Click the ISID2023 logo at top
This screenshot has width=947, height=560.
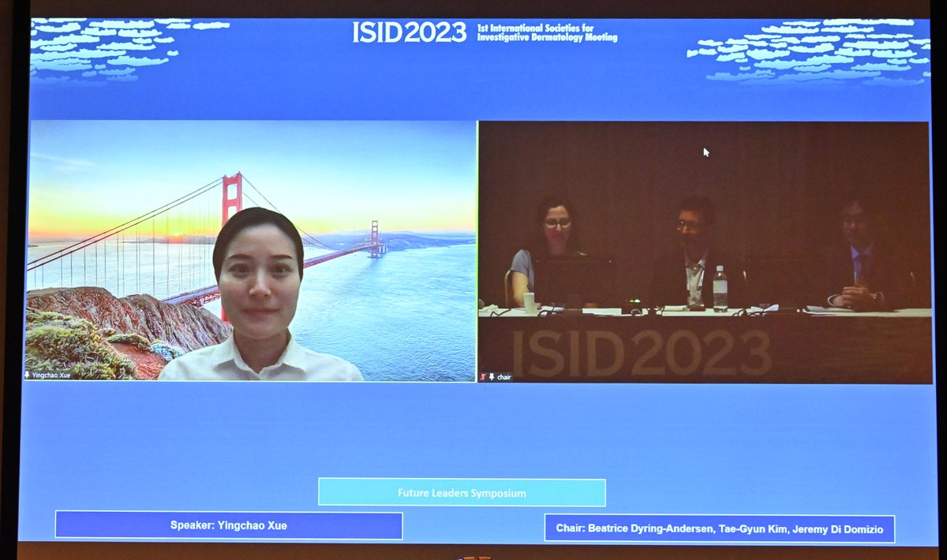click(410, 32)
